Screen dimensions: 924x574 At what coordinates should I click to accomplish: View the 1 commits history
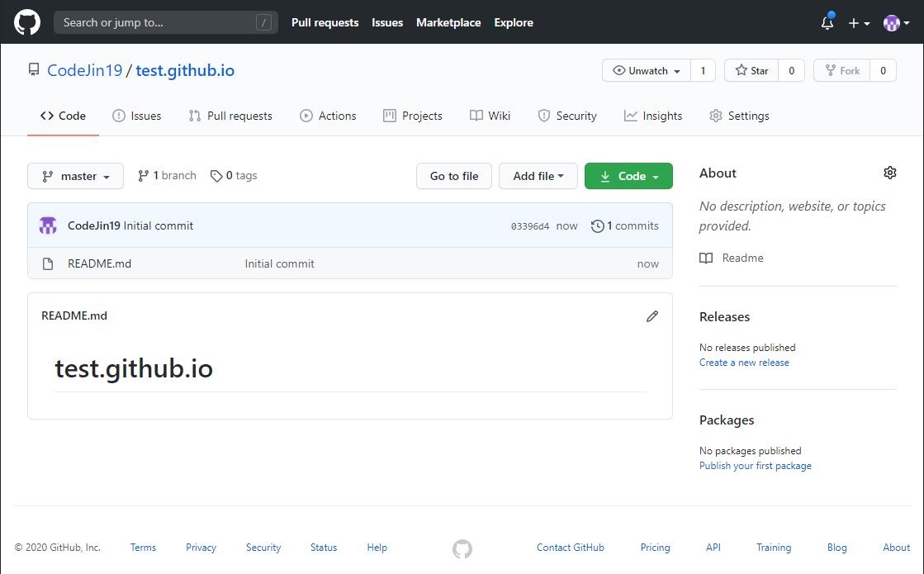coord(624,225)
